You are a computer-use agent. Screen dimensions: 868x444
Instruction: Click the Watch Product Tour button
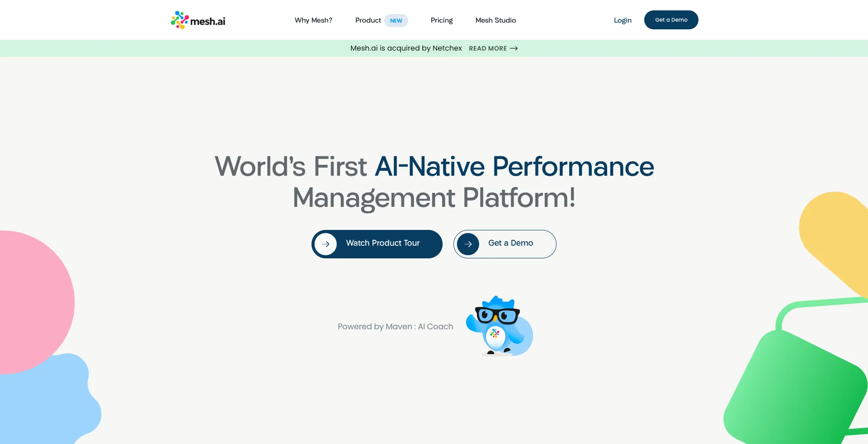[377, 244]
